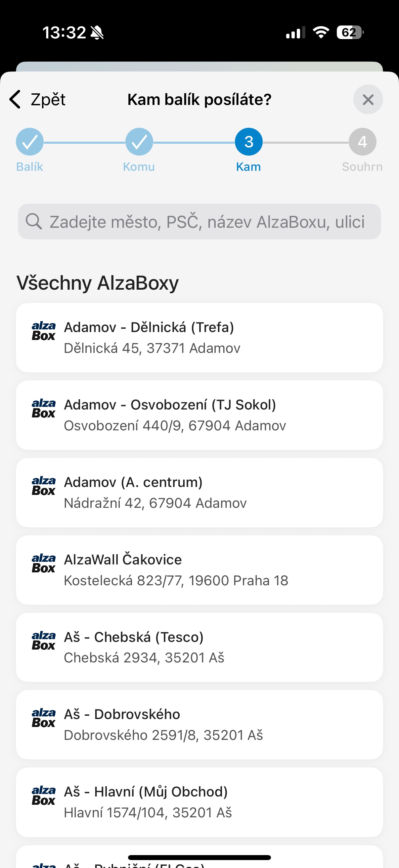
Task: Close the parcel destination dialog
Action: click(x=368, y=99)
